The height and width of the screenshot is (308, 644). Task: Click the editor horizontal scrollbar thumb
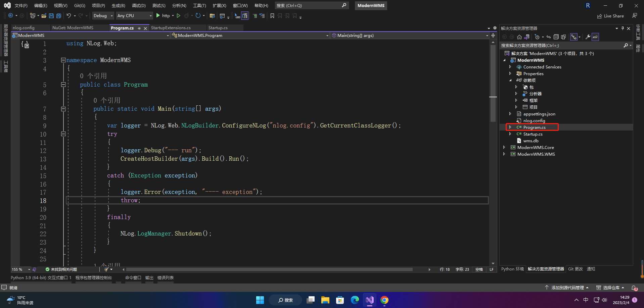(x=269, y=269)
